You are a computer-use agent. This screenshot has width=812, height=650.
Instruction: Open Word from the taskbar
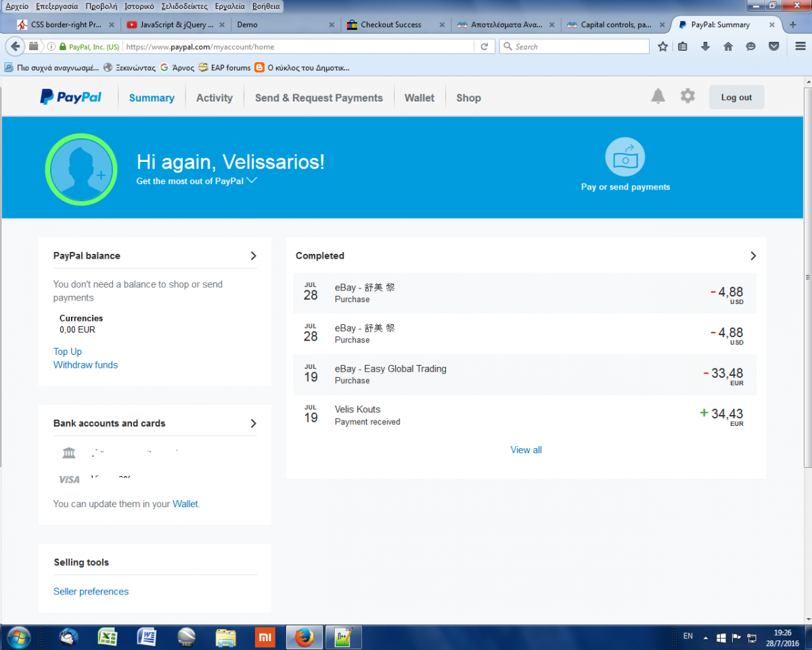click(x=146, y=637)
